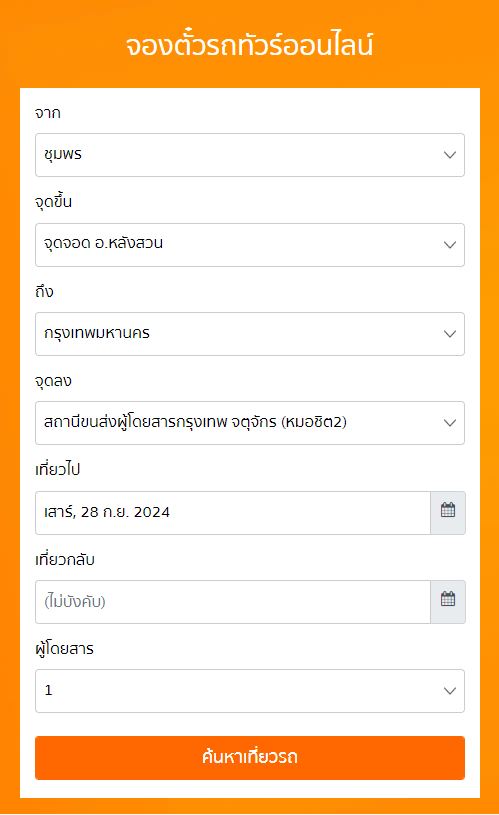Click chevron arrow on จุดจอด อ.หลังสวน field
The height and width of the screenshot is (815, 499).
[x=450, y=245]
